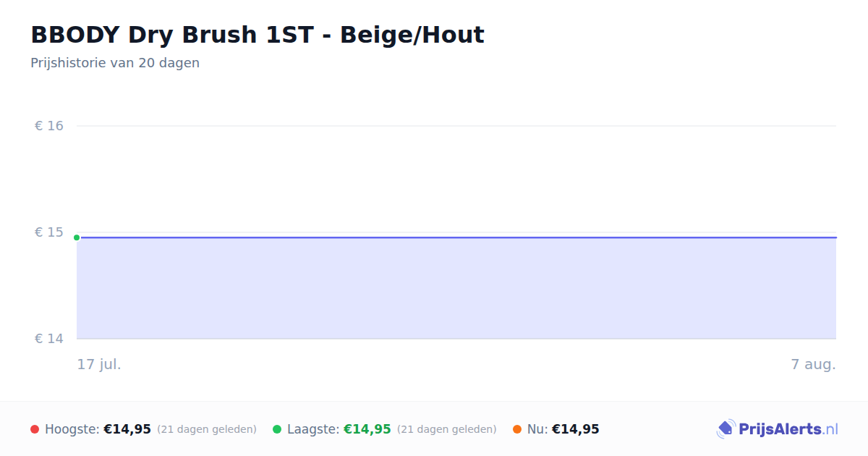Image resolution: width=868 pixels, height=456 pixels.
Task: Click the Hoogste price €14,95 value
Action: (x=127, y=429)
